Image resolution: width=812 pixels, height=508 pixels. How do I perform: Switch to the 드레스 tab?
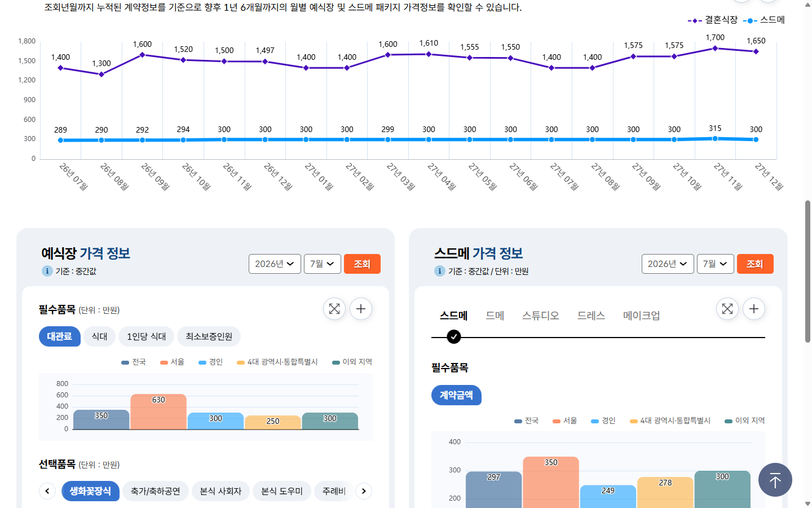click(x=591, y=316)
